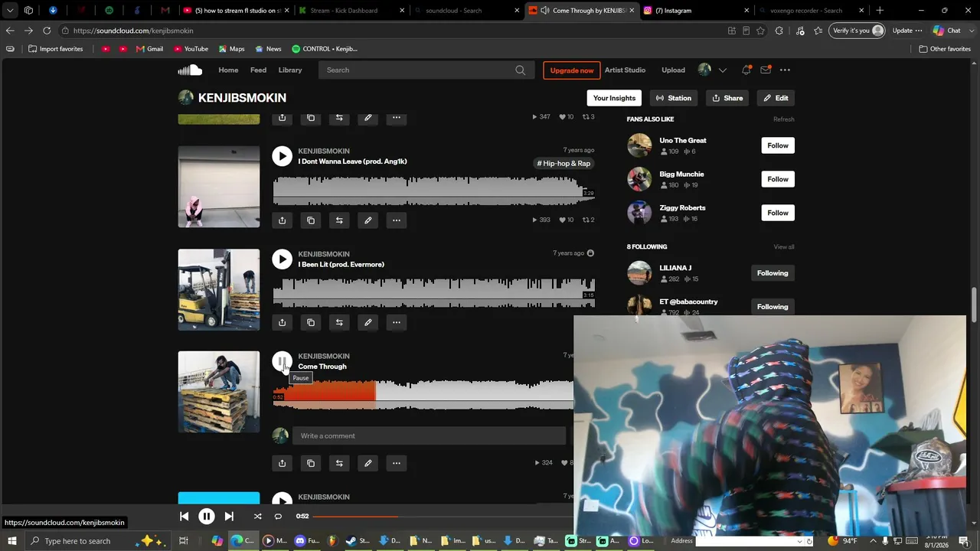Screen dimensions: 980x551
Task: Edit the Come Through track
Action: tap(367, 463)
